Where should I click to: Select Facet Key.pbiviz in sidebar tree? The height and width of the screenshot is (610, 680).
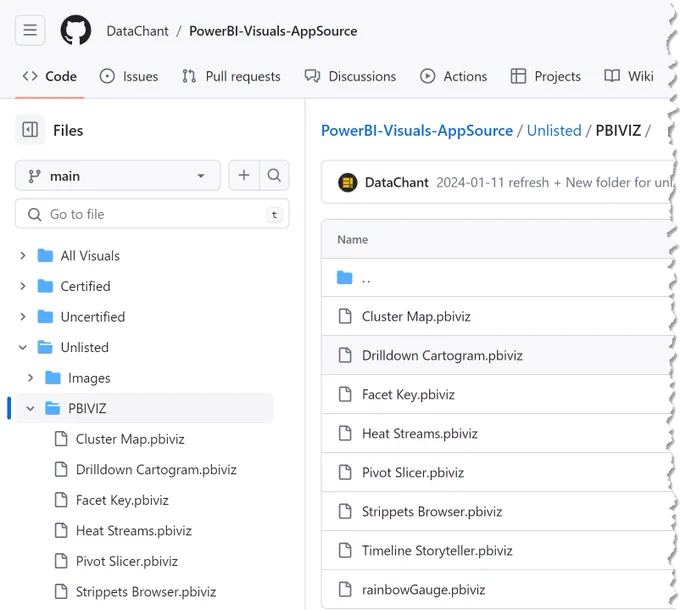pos(122,500)
